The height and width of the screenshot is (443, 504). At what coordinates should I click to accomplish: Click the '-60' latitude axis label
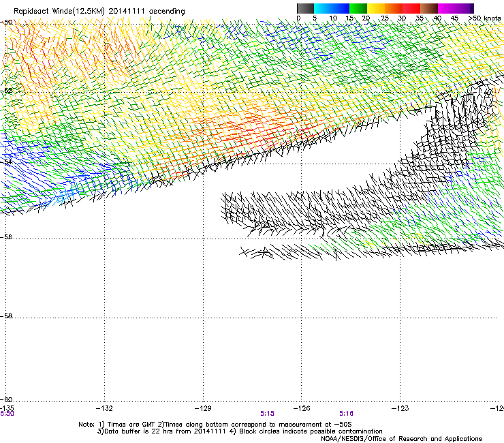(x=6, y=399)
